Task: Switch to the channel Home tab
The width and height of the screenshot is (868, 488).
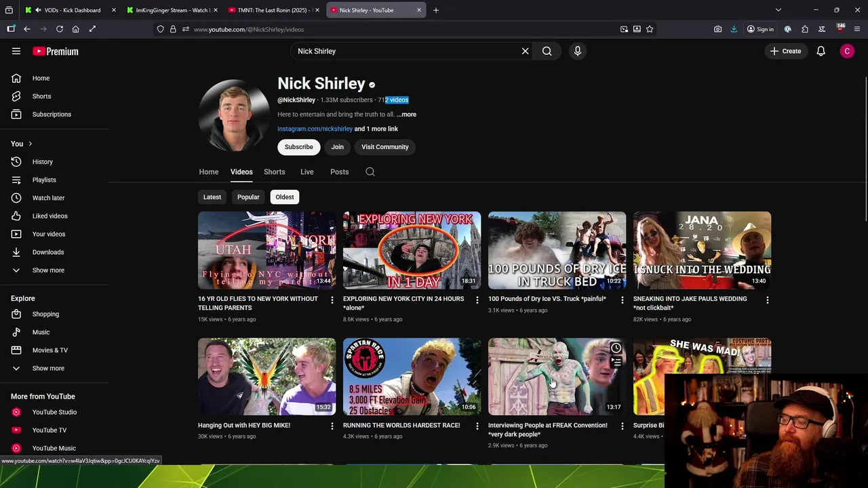Action: click(x=209, y=171)
